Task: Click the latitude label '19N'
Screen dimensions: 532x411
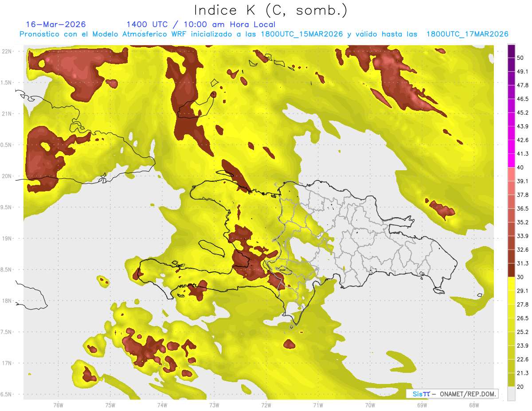Action: [6, 239]
